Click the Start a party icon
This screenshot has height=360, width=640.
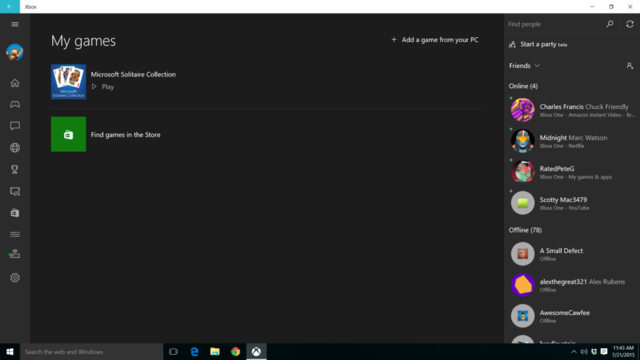pyautogui.click(x=512, y=44)
